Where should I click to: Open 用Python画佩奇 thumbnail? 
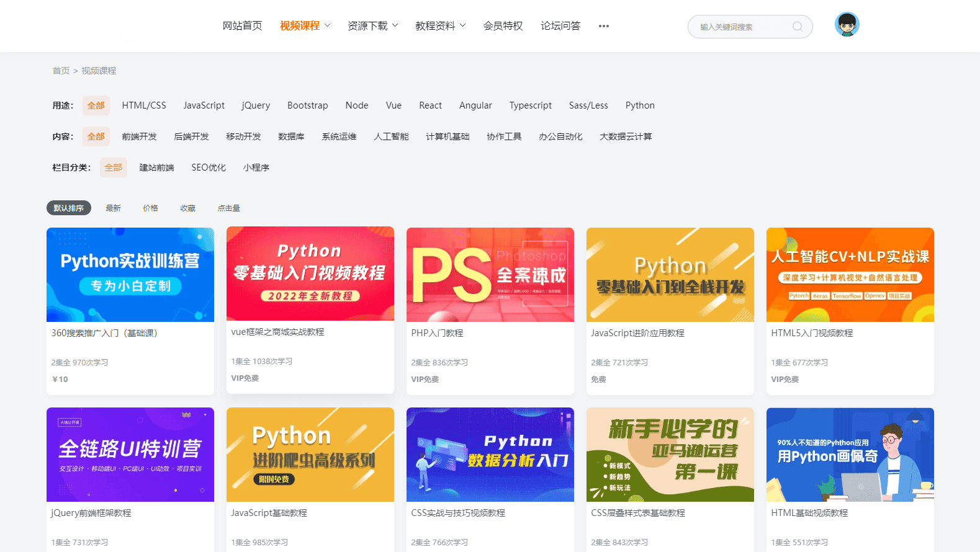850,455
